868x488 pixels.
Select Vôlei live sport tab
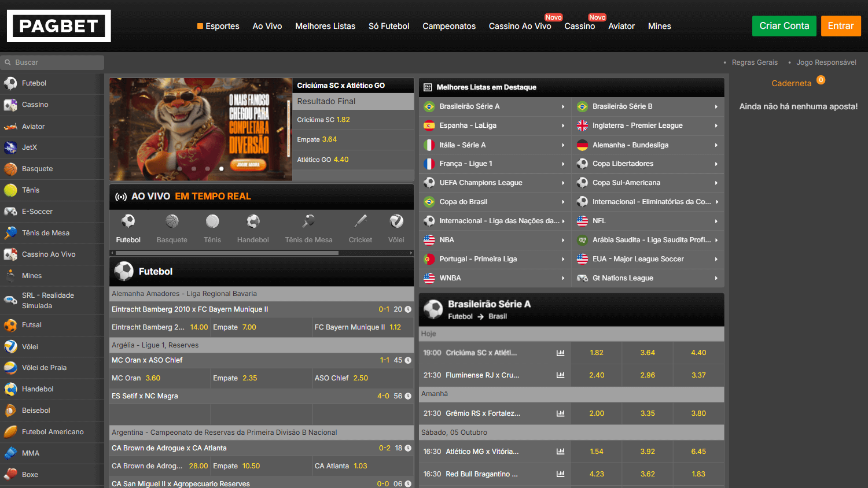(396, 229)
